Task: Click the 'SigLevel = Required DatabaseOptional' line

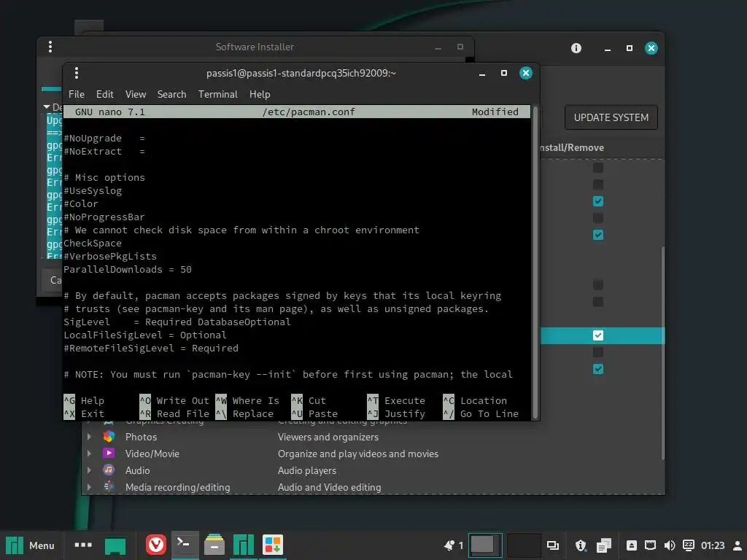Action: click(x=177, y=322)
